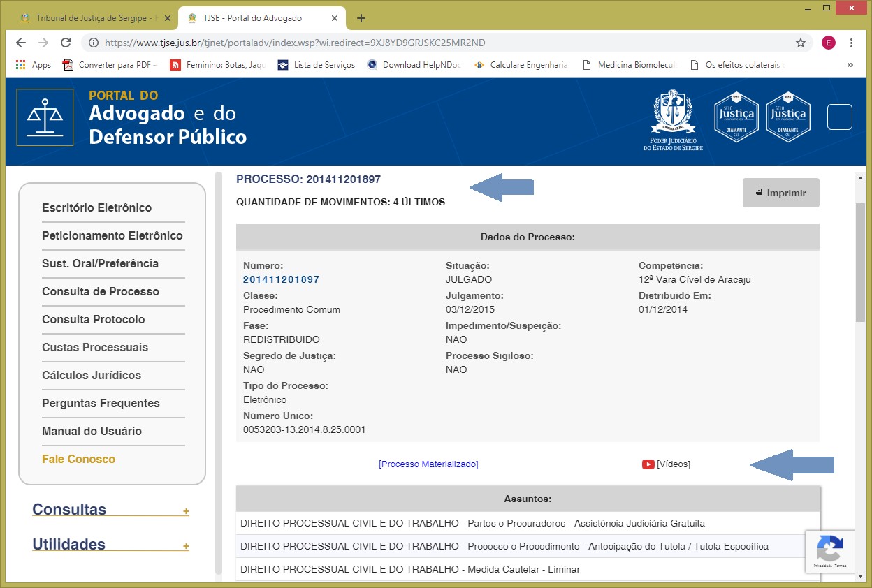Screen dimensions: 872x588
Task: Click the scales of justice portal logo
Action: coord(45,117)
